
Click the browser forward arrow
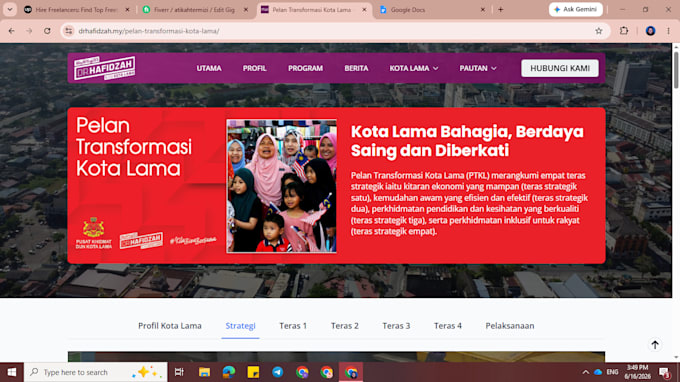click(x=29, y=31)
